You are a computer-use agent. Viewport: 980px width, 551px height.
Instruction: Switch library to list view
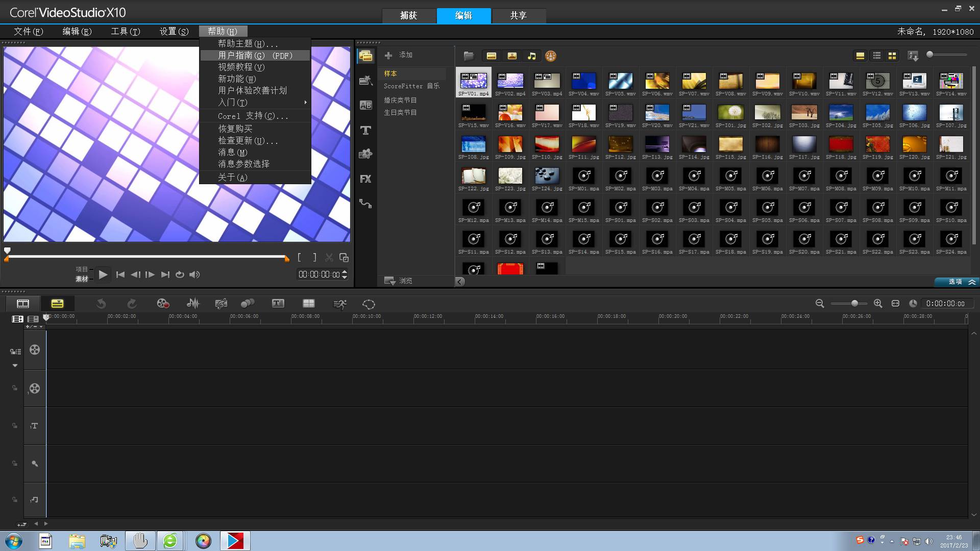[x=876, y=56]
